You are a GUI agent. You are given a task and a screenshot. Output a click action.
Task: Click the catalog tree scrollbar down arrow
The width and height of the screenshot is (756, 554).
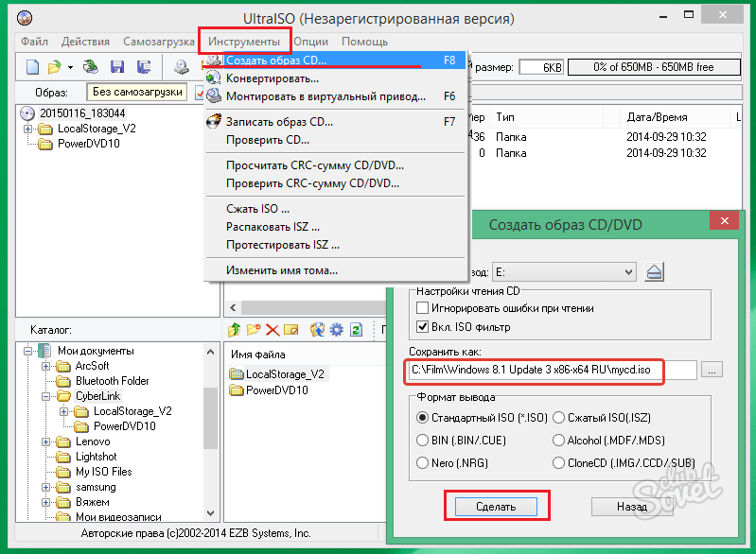tap(210, 513)
